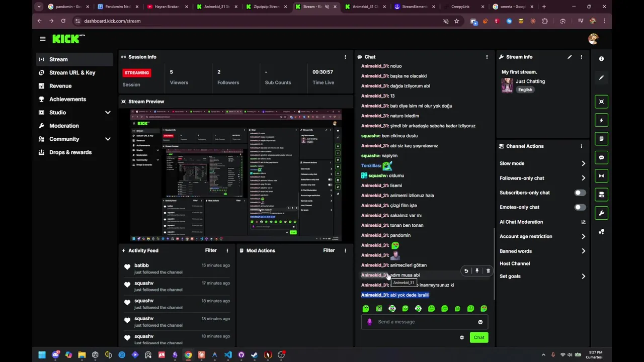Open Followers-only chat settings arrow
This screenshot has height=362, width=644.
pyautogui.click(x=583, y=178)
